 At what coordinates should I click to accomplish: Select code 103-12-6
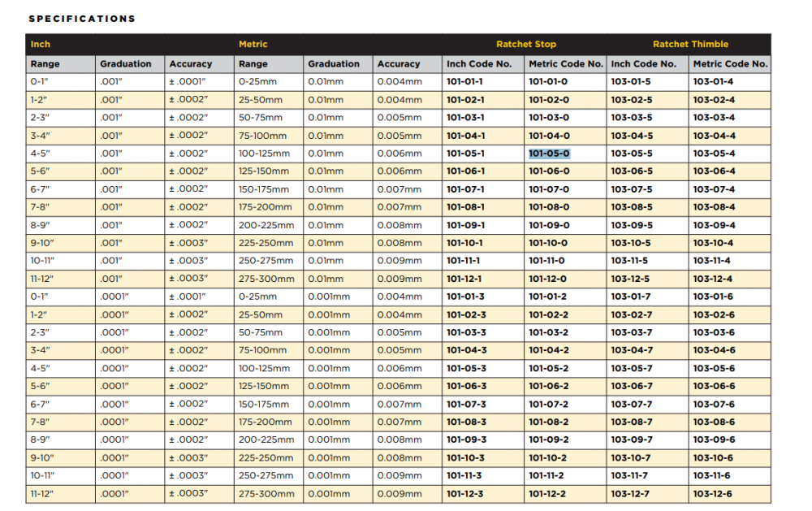(x=713, y=494)
